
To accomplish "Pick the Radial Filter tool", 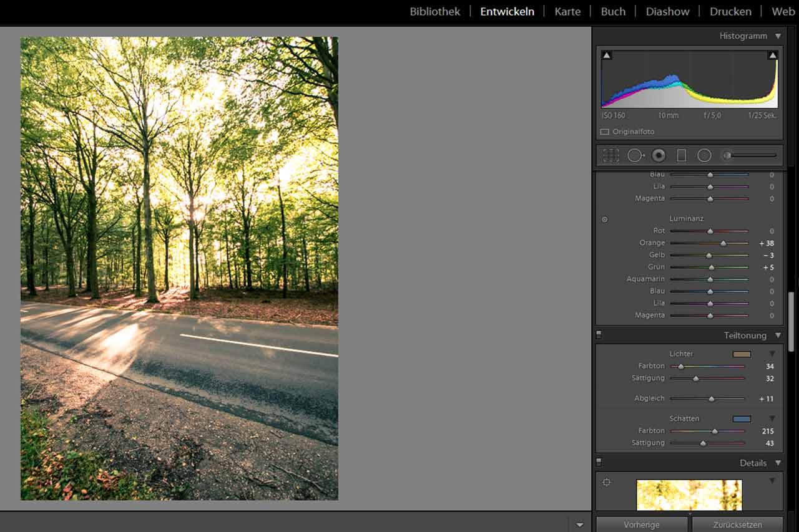I will pyautogui.click(x=704, y=155).
